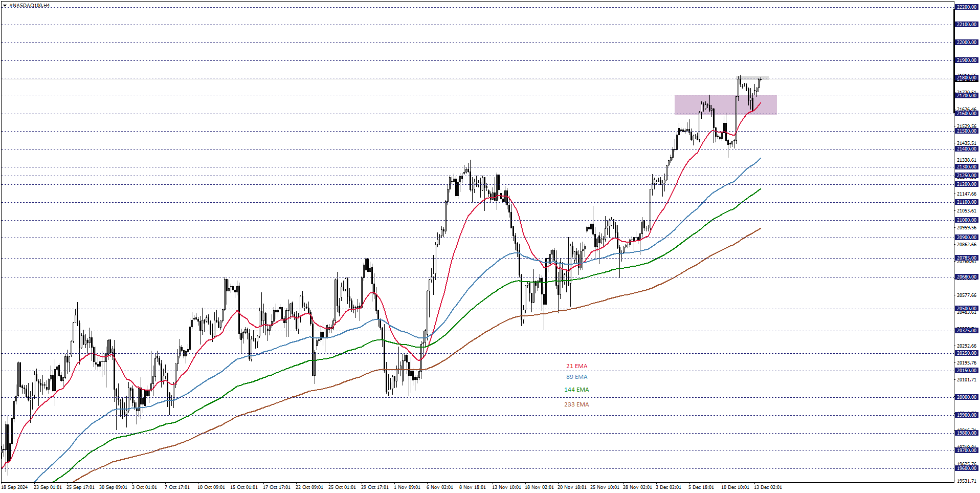This screenshot has width=980, height=493.
Task: Click the 6 Nov 02:01 time label
Action: [440, 487]
